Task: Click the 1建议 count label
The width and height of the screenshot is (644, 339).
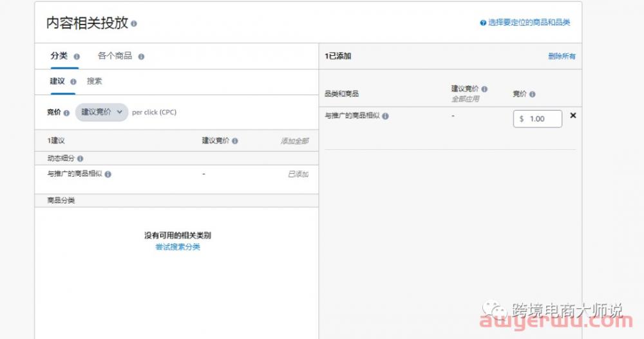Action: 56,141
